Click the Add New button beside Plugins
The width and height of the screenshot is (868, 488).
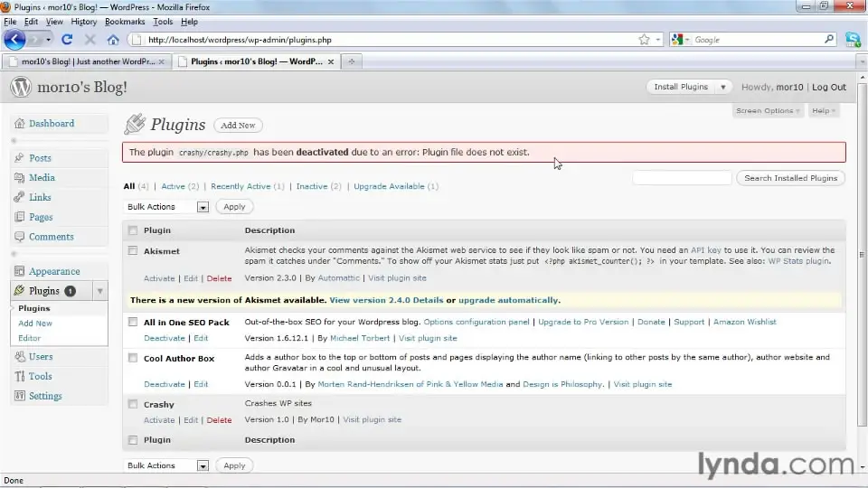(238, 125)
